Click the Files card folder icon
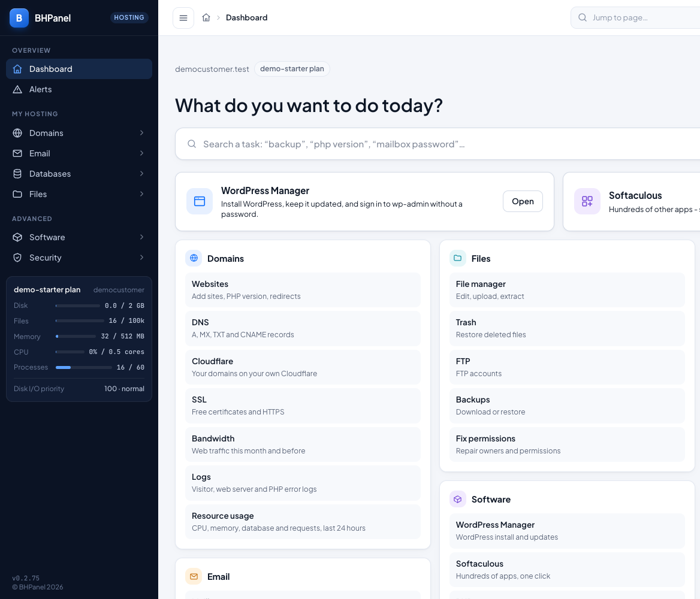Screen dimensions: 700x599 458,258
